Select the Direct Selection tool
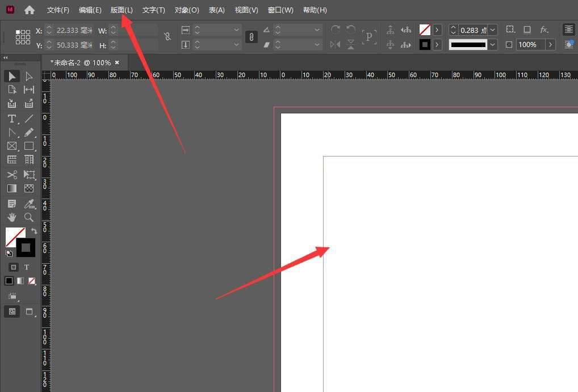578x392 pixels. (x=29, y=77)
